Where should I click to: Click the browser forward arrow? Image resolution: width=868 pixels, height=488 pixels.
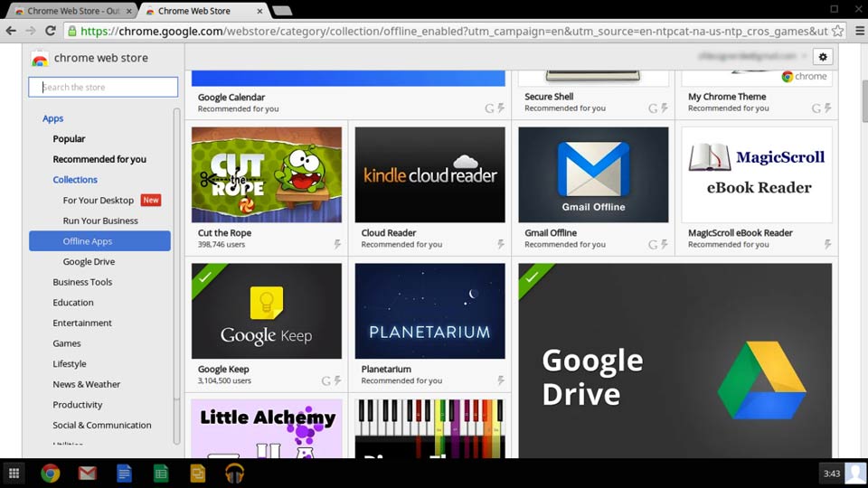point(31,31)
